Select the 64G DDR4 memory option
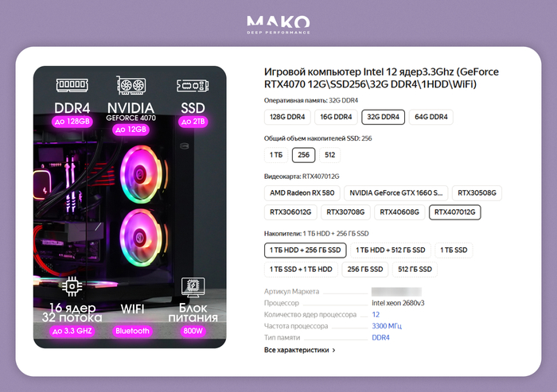 tap(431, 117)
